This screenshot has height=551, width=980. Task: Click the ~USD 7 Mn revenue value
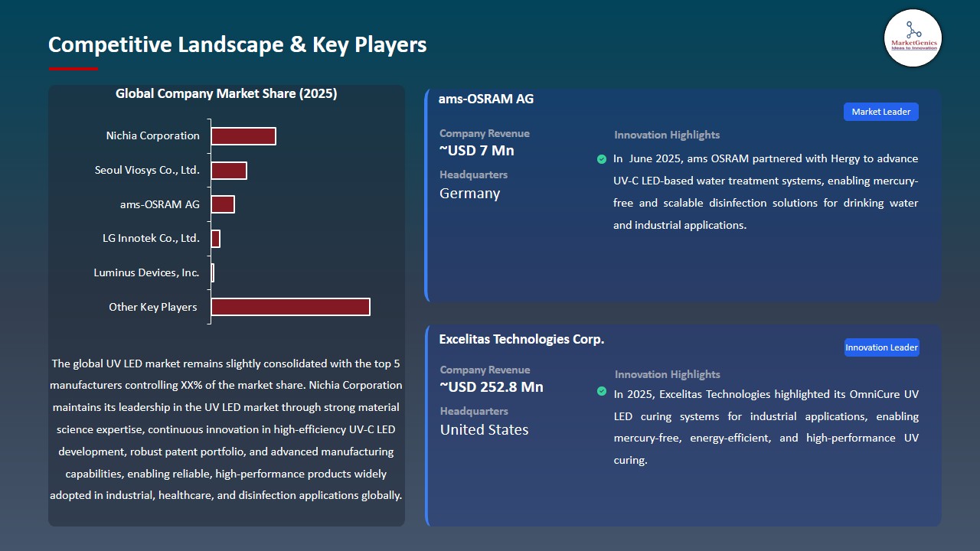point(477,151)
